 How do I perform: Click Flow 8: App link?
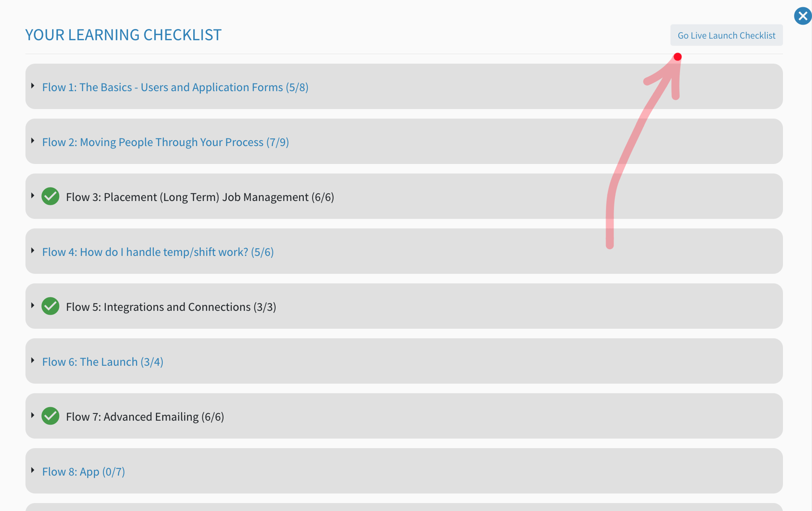click(83, 471)
